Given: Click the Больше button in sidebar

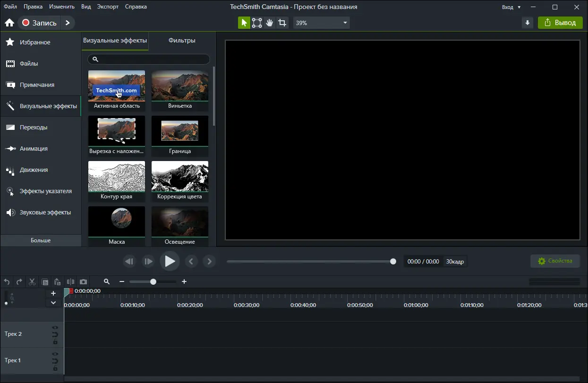Looking at the screenshot, I should [x=41, y=240].
